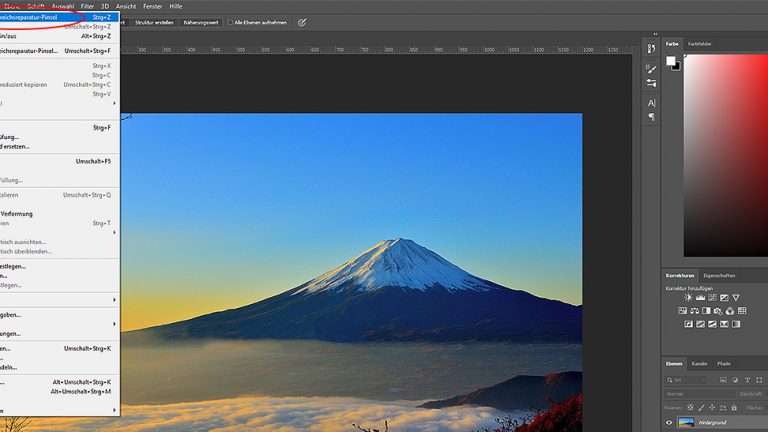Image resolution: width=768 pixels, height=432 pixels.
Task: Add a Channel Mixer adjustment
Action: pos(730,311)
